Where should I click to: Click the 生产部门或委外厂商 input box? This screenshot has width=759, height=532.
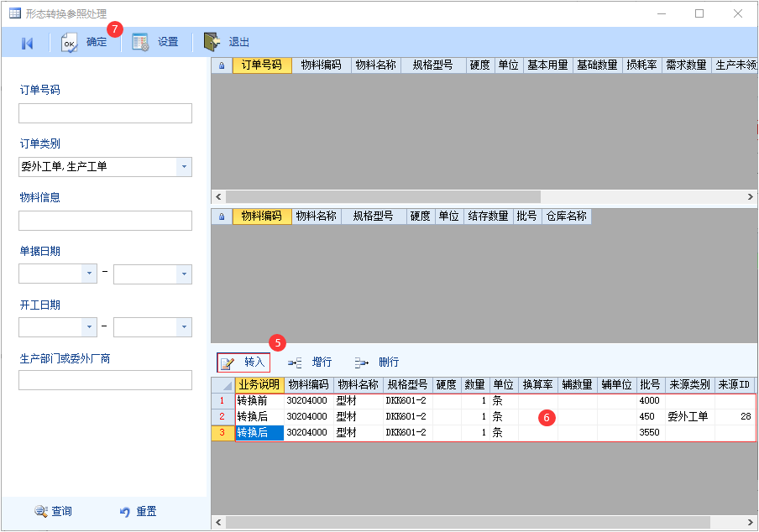[x=105, y=381]
